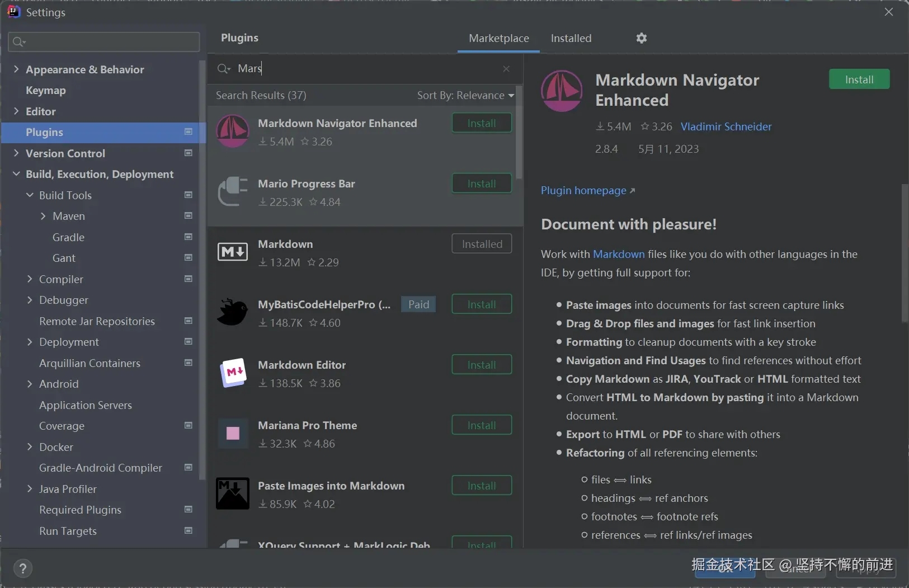This screenshot has height=588, width=909.
Task: Click the plugin search magnifier icon
Action: point(223,68)
